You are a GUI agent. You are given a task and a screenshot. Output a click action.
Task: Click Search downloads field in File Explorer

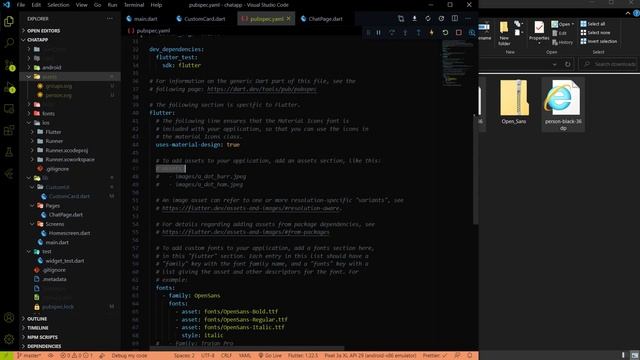coord(610,64)
